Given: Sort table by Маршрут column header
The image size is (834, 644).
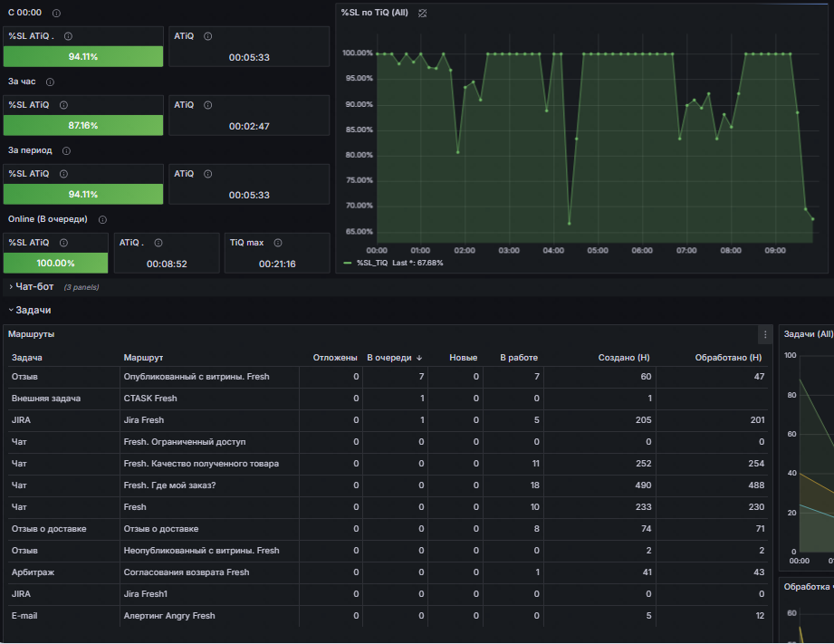Looking at the screenshot, I should point(143,358).
